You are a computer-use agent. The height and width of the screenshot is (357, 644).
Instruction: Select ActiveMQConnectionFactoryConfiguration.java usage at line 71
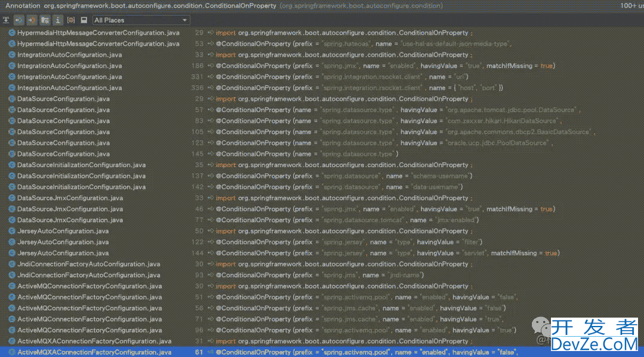click(x=322, y=319)
